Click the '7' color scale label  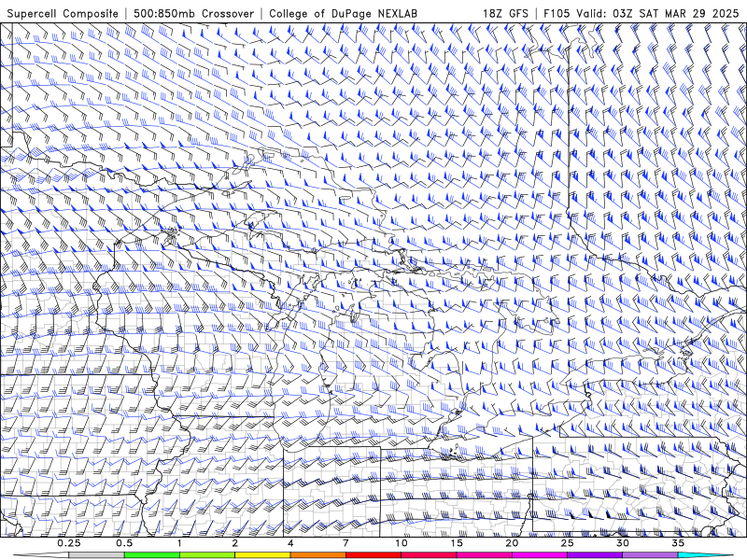pyautogui.click(x=345, y=543)
